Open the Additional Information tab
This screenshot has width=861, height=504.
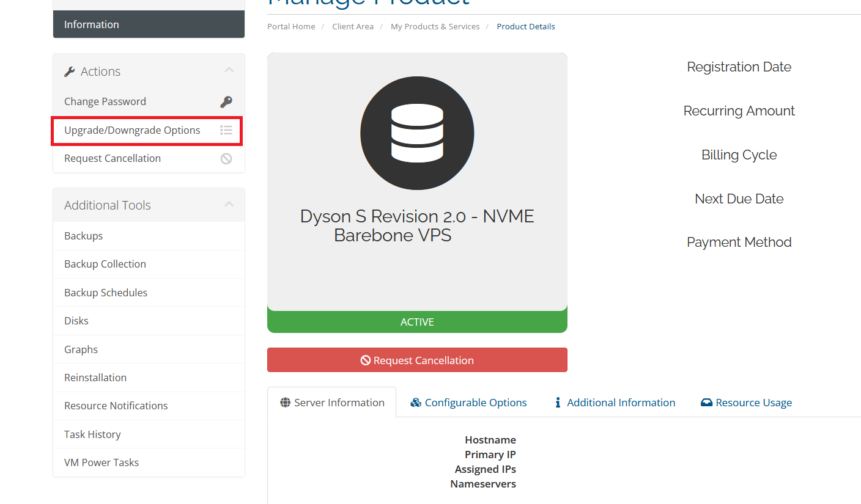click(x=615, y=403)
